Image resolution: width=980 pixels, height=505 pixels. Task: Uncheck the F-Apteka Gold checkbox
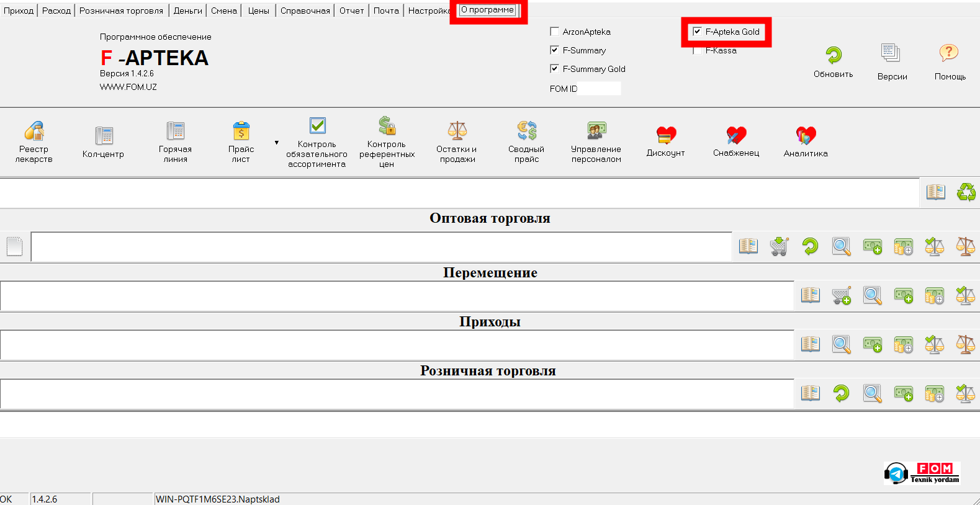698,31
